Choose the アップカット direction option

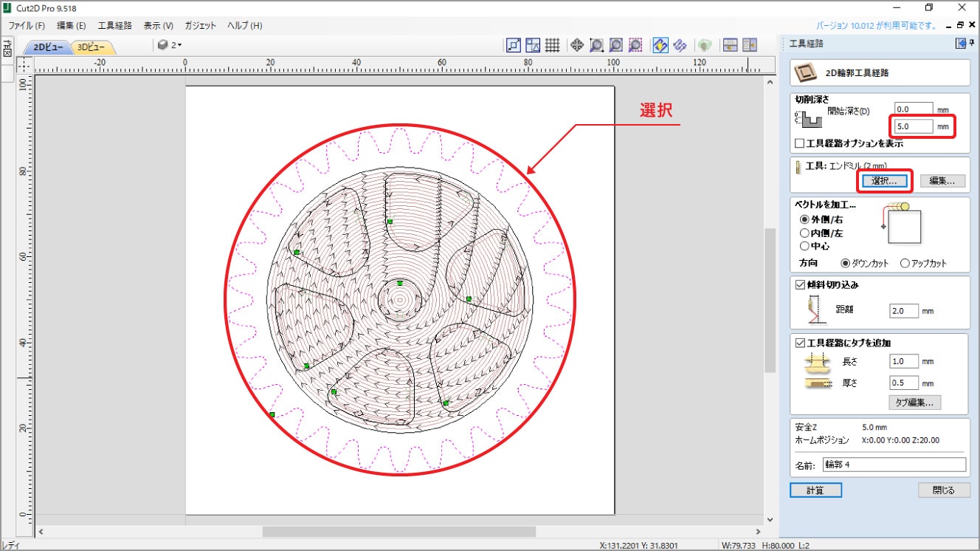905,264
